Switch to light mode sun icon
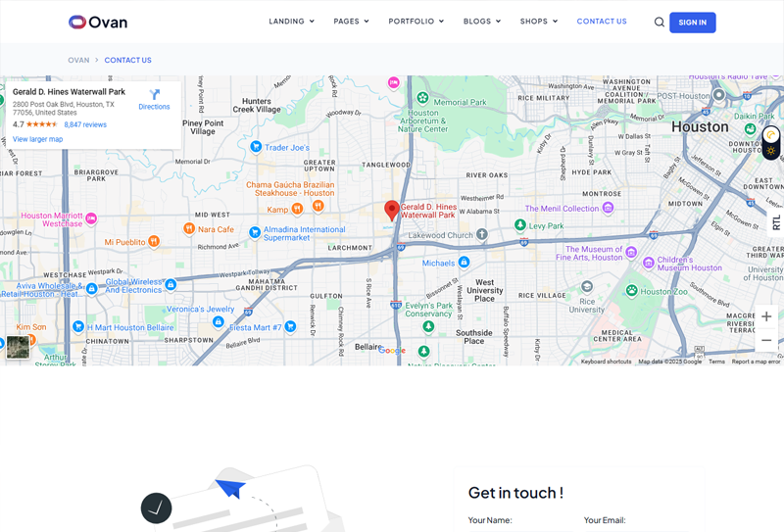Viewport: 784px width, 532px height. [771, 151]
